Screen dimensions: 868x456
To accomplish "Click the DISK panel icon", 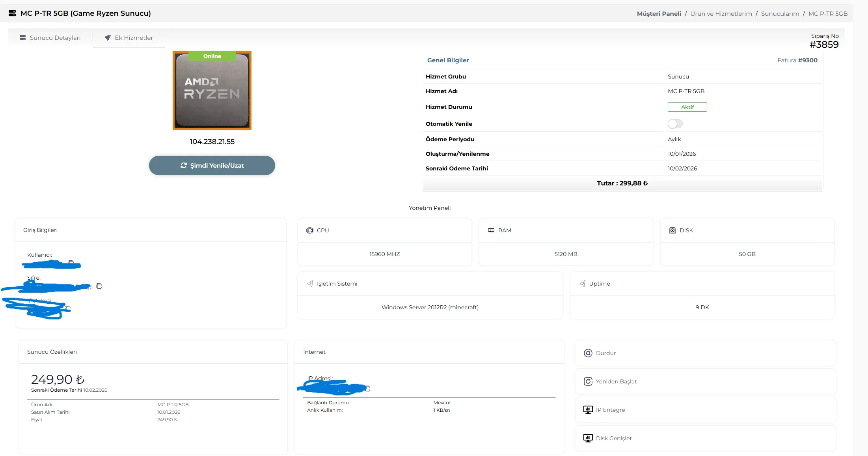I will 672,230.
